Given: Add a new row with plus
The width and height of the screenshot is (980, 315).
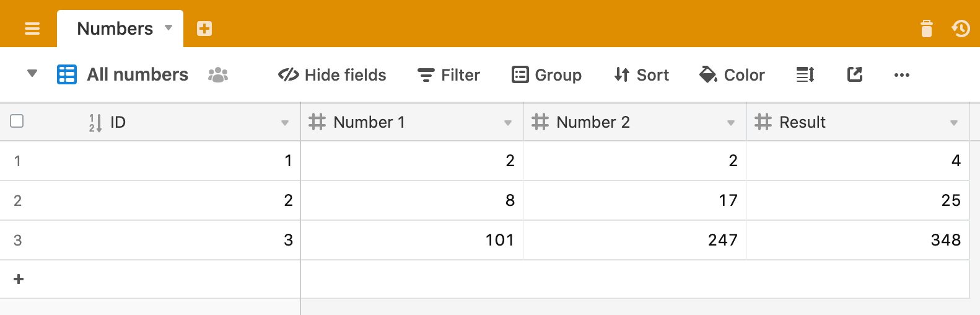Looking at the screenshot, I should pyautogui.click(x=19, y=280).
